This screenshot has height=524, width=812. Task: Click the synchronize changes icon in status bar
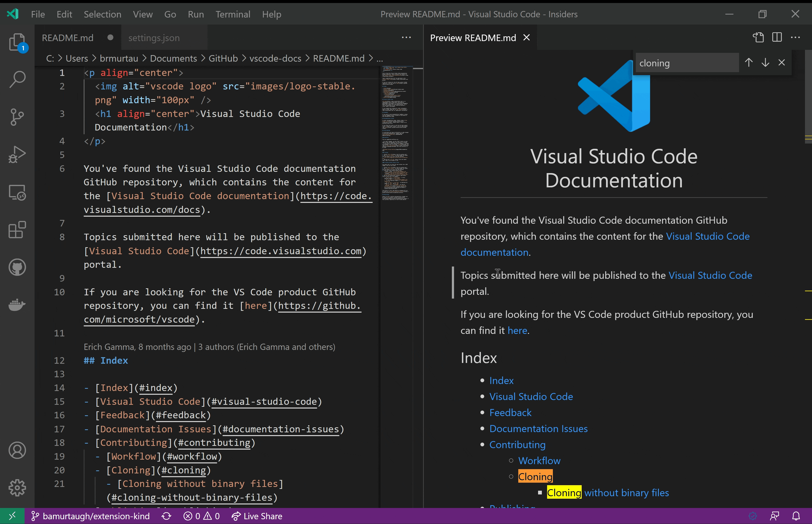(x=166, y=516)
